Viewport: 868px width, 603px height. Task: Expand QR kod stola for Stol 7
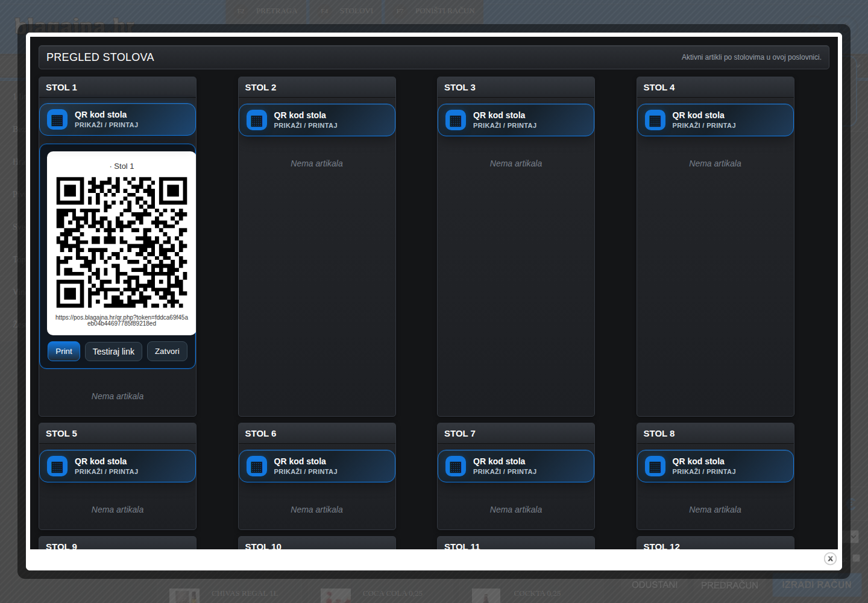pos(516,466)
